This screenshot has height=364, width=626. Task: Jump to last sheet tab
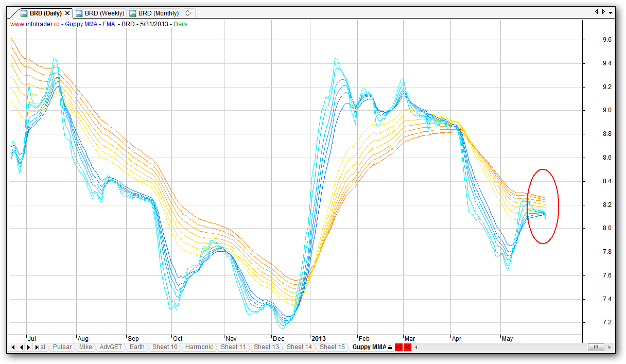(x=37, y=348)
